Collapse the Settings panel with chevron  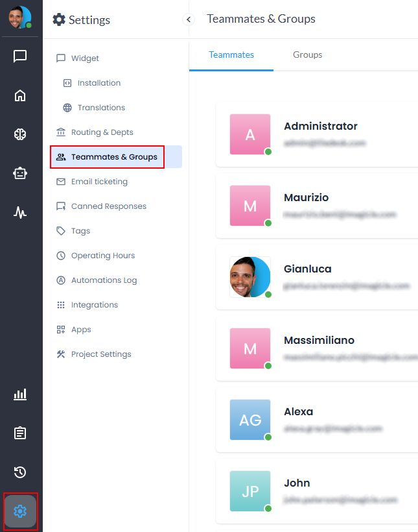click(x=189, y=19)
